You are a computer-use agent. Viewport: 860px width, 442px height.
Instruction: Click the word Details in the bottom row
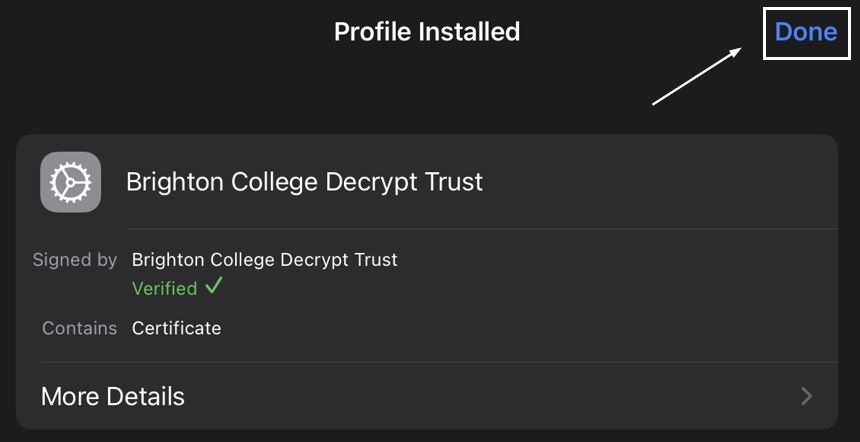pyautogui.click(x=145, y=396)
